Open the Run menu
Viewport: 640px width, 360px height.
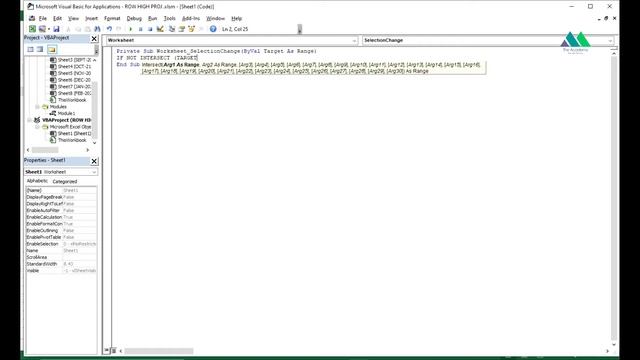tap(153, 18)
